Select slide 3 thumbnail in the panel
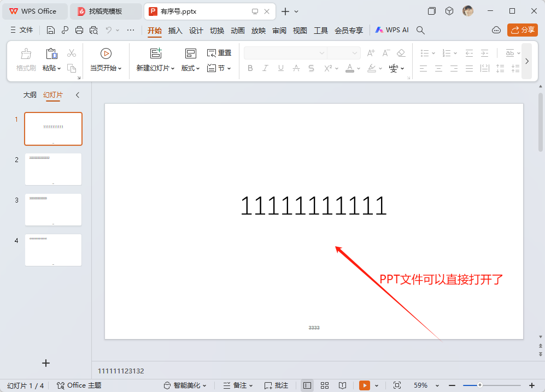Image resolution: width=545 pixels, height=392 pixels. pos(52,210)
